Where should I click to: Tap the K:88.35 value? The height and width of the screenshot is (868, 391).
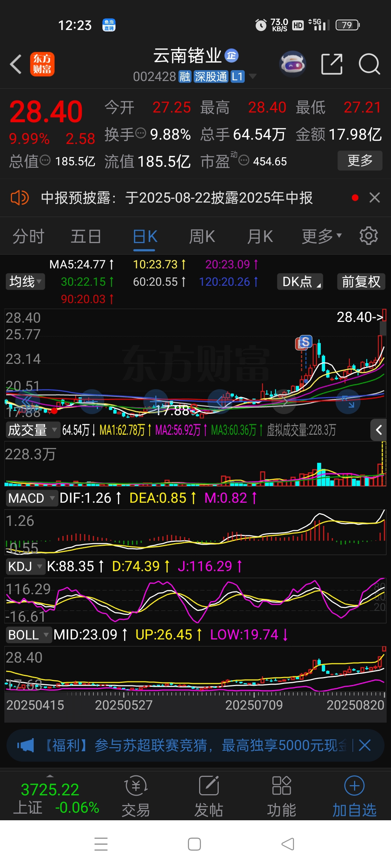click(75, 566)
